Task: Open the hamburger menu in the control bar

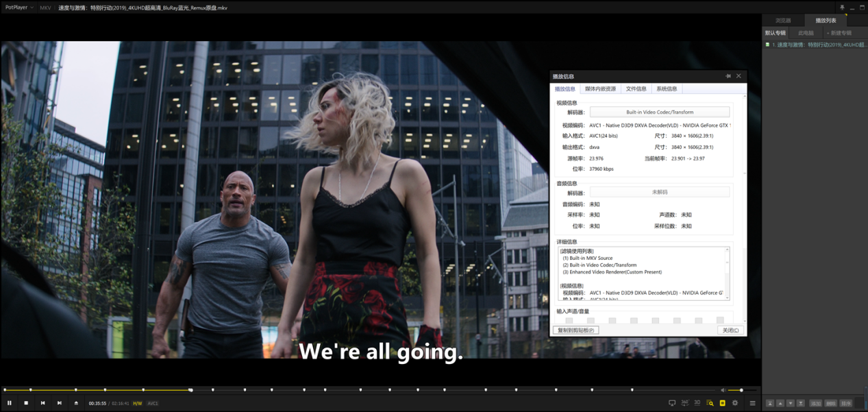Action: pyautogui.click(x=752, y=403)
